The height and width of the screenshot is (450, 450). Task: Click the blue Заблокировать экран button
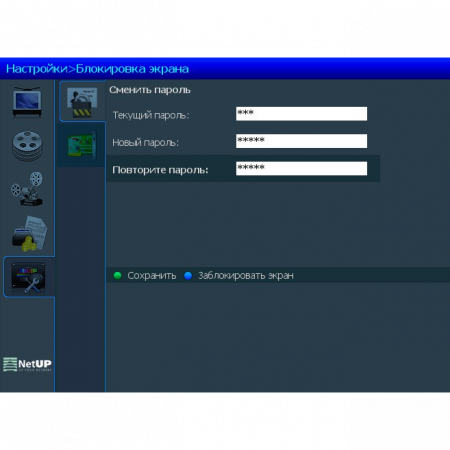(x=188, y=276)
